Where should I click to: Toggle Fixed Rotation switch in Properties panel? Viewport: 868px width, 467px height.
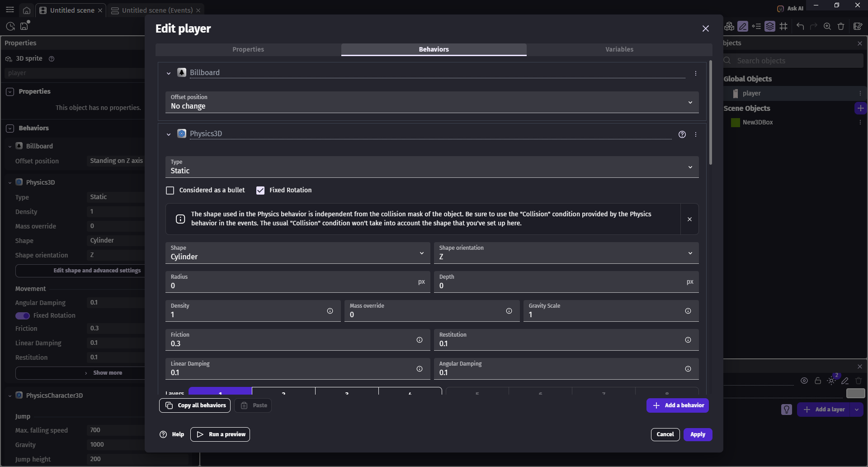[23, 316]
